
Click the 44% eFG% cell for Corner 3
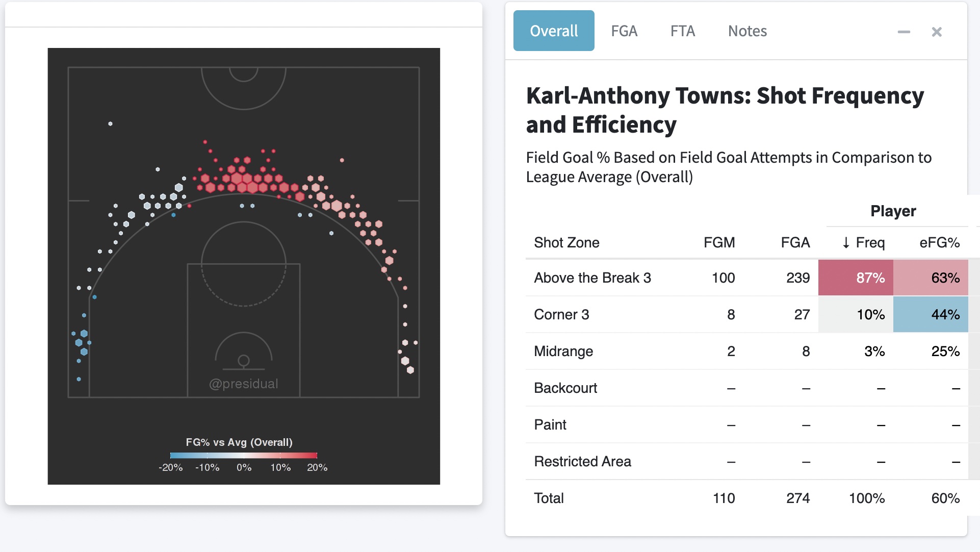(x=931, y=314)
